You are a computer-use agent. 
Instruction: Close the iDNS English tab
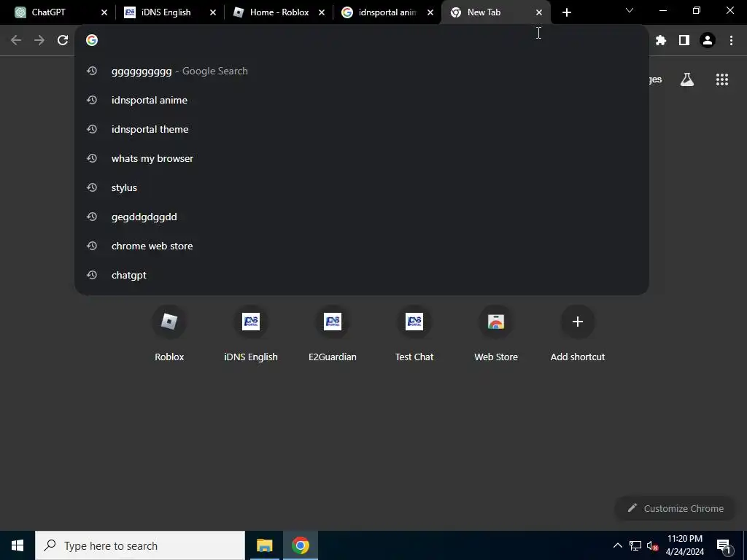213,13
